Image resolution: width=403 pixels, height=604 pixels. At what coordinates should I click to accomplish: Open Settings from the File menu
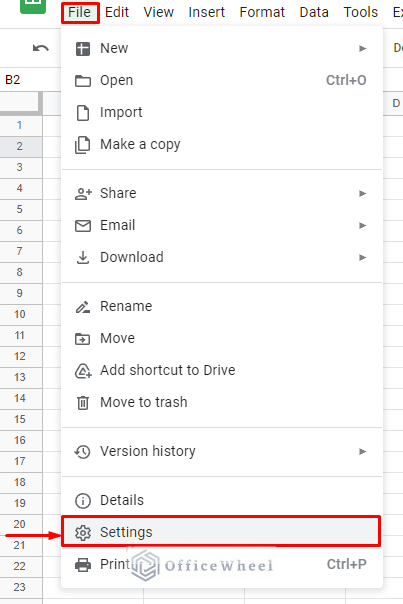point(222,532)
